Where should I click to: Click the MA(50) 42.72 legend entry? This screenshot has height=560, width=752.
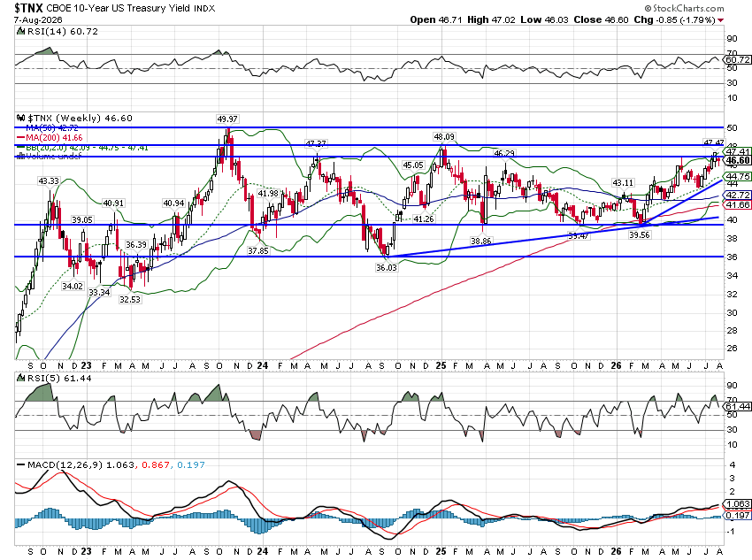pos(52,128)
